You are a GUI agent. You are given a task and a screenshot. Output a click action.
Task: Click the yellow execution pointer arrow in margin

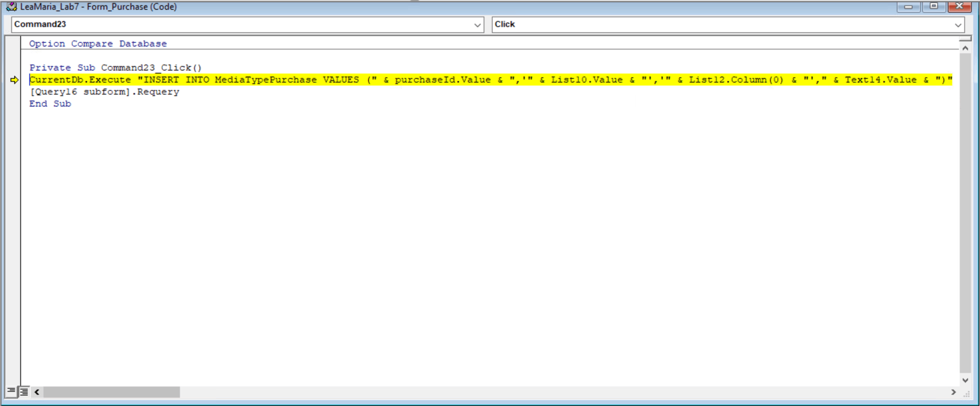[15, 80]
